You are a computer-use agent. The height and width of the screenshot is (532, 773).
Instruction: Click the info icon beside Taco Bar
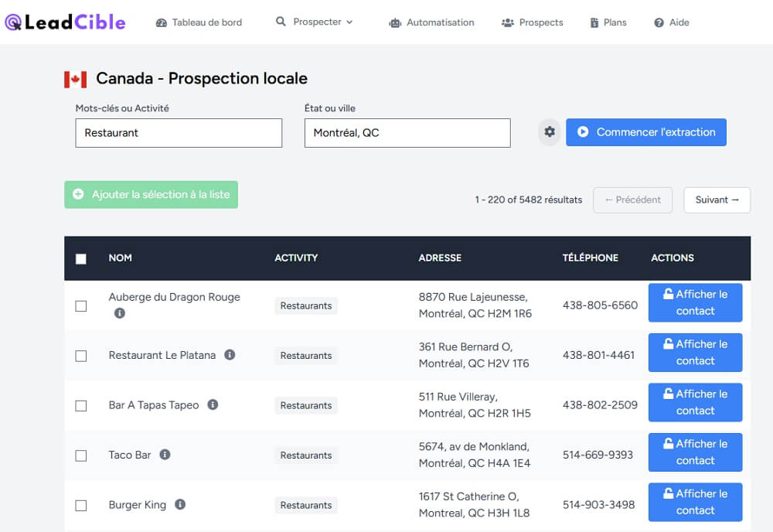[x=165, y=455]
